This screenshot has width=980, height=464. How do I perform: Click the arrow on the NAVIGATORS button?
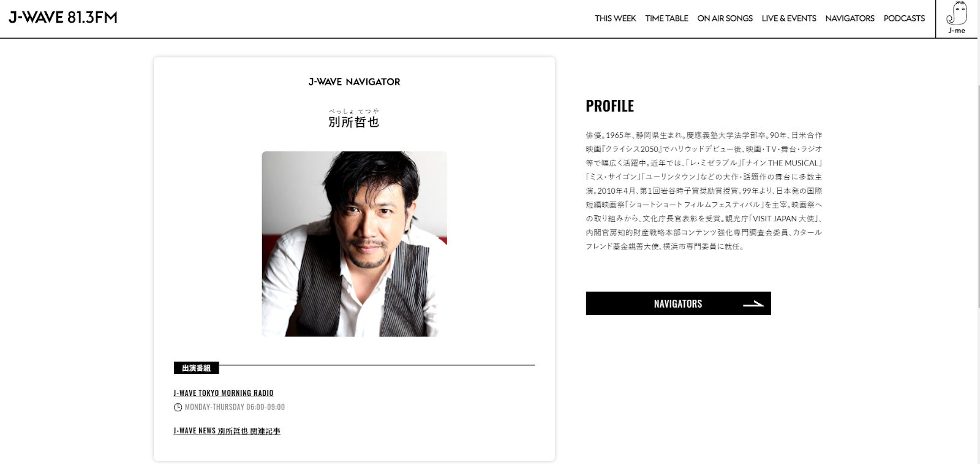click(753, 303)
